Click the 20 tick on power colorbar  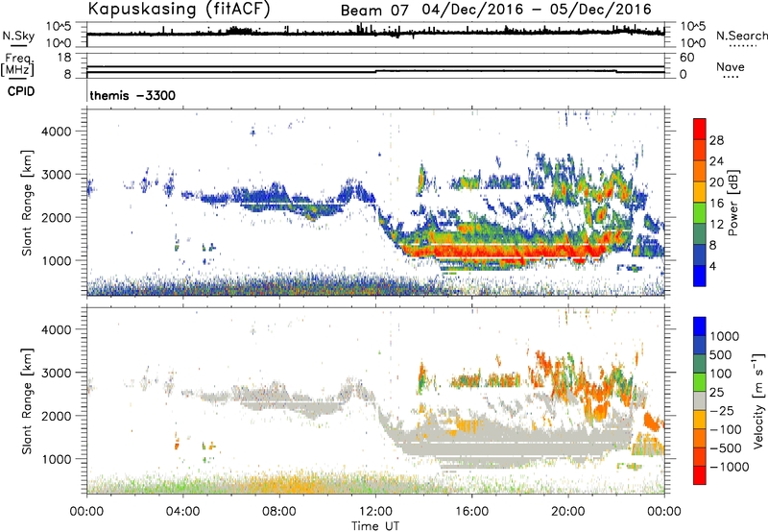pyautogui.click(x=716, y=182)
